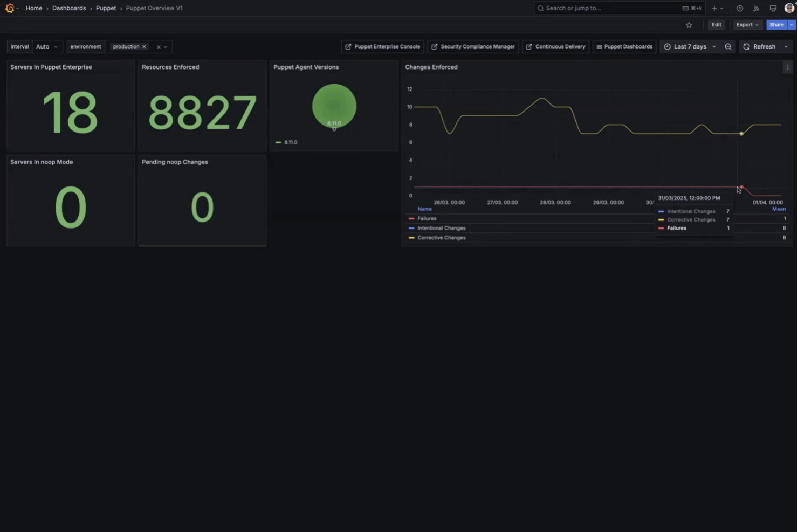Viewport: 798px width, 532px height.
Task: Open the Puppet Enterprise Console link
Action: (382, 47)
